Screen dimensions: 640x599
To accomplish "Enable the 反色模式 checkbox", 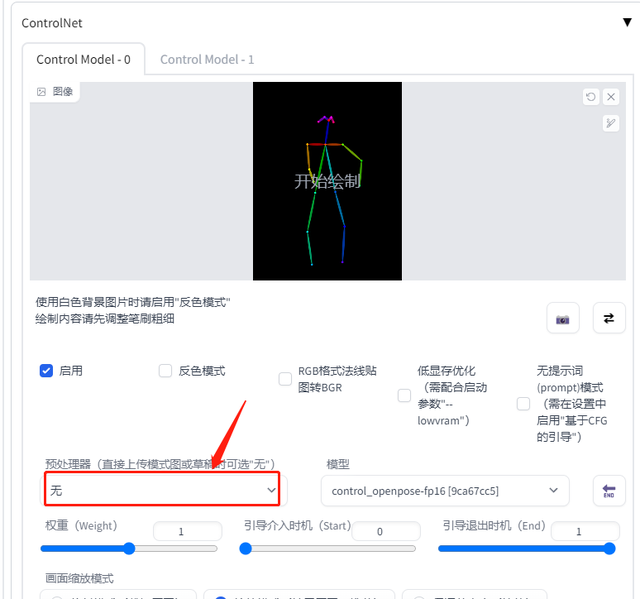I will coord(165,371).
